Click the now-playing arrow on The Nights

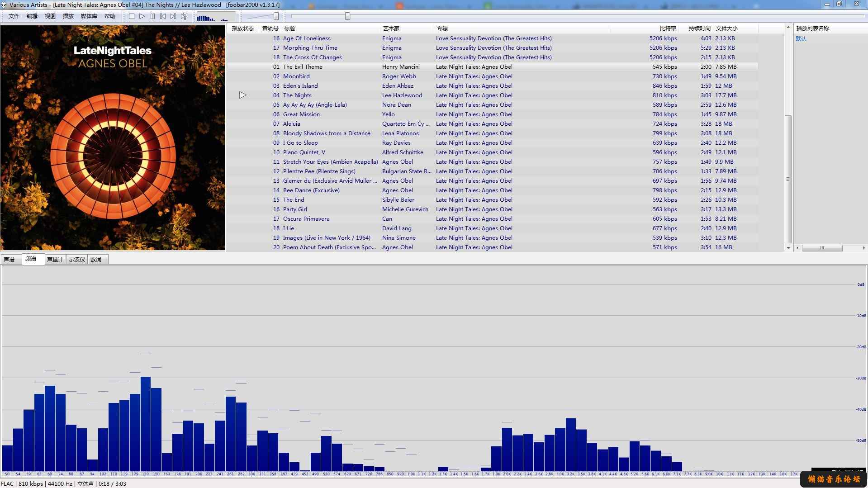(x=243, y=95)
